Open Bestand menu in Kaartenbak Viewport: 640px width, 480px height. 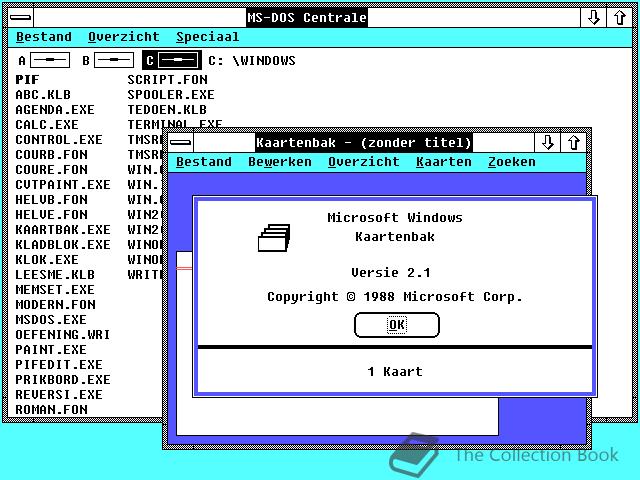[x=204, y=162]
